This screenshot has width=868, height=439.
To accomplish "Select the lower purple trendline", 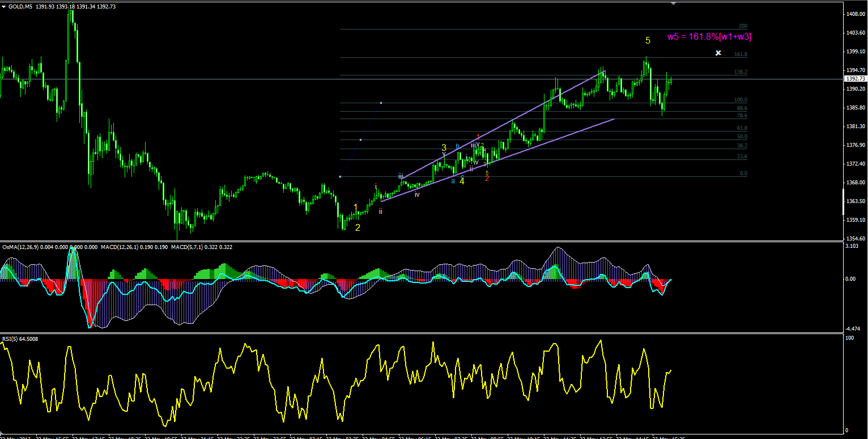I will click(498, 160).
